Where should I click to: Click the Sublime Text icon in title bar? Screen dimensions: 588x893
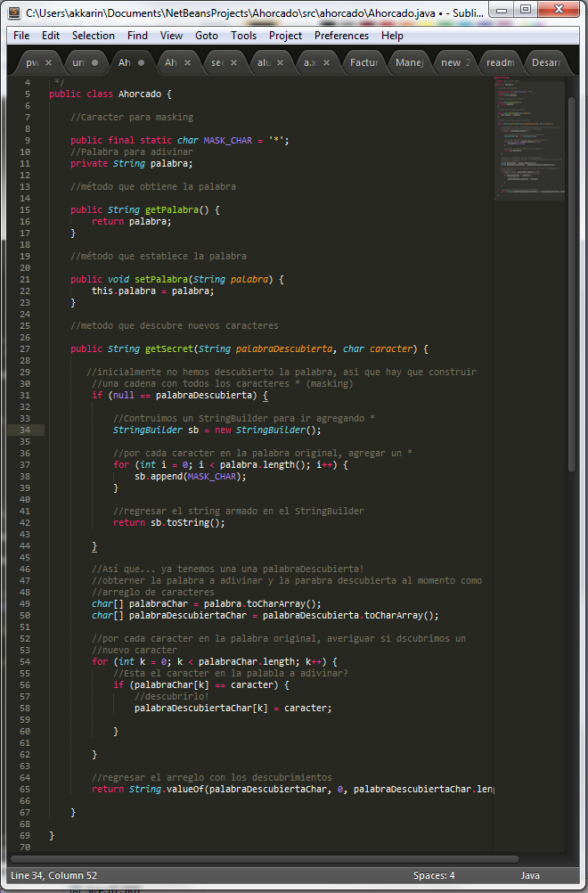pyautogui.click(x=15, y=12)
